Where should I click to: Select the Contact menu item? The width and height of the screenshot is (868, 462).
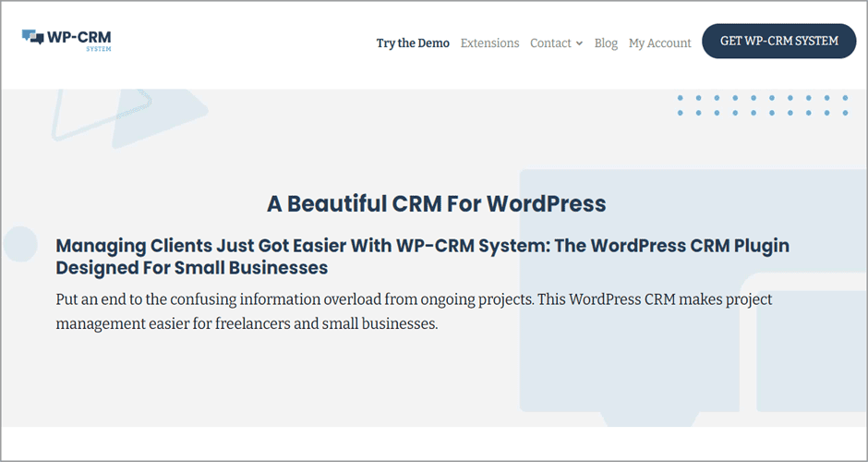pyautogui.click(x=550, y=43)
